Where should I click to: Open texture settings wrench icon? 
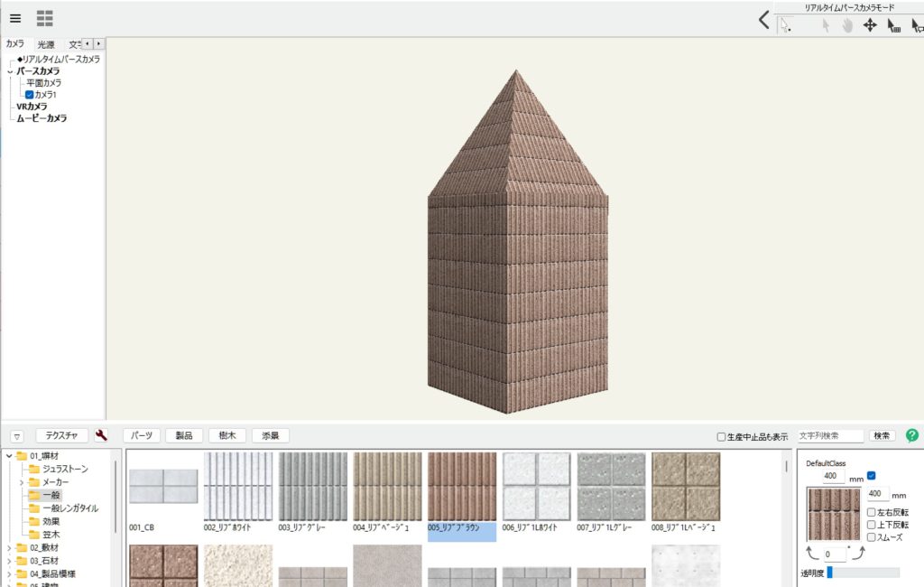tap(101, 435)
